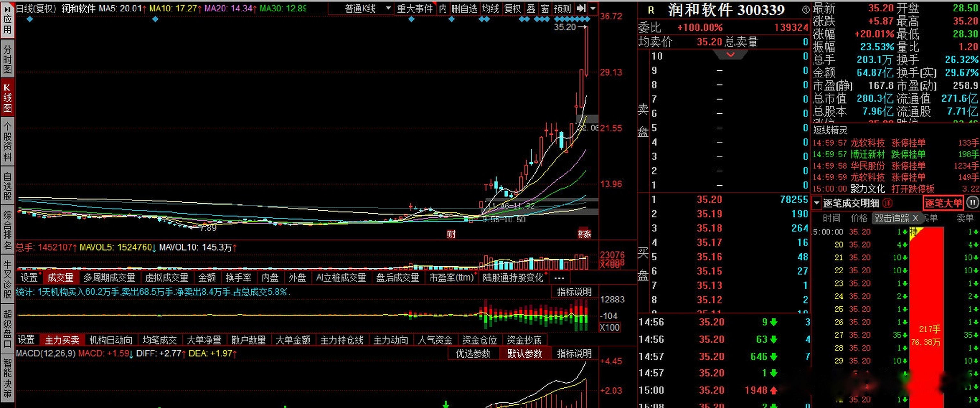Screen dimensions: 980x408
Task: Select the K线图 sidebar tab
Action: pyautogui.click(x=7, y=98)
